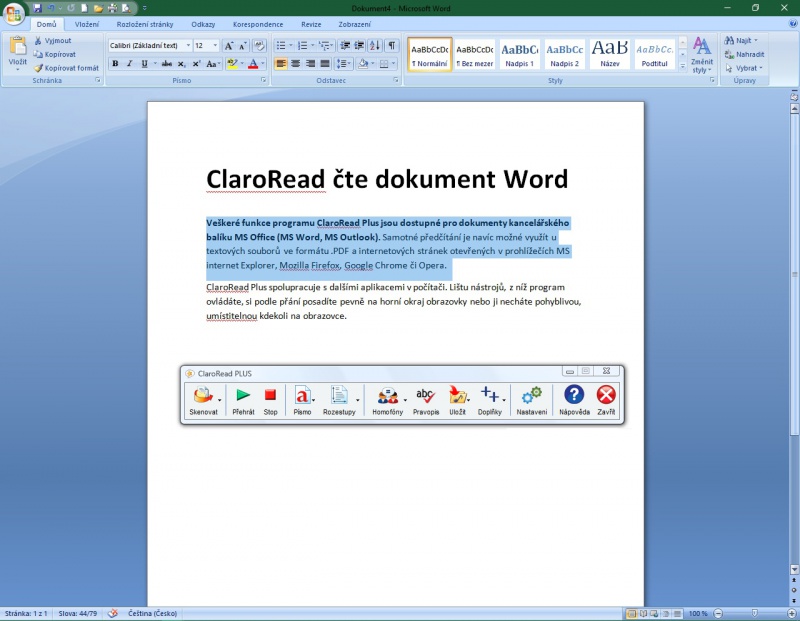Click Kopírovat to copy selection
The image size is (800, 621).
coord(55,54)
